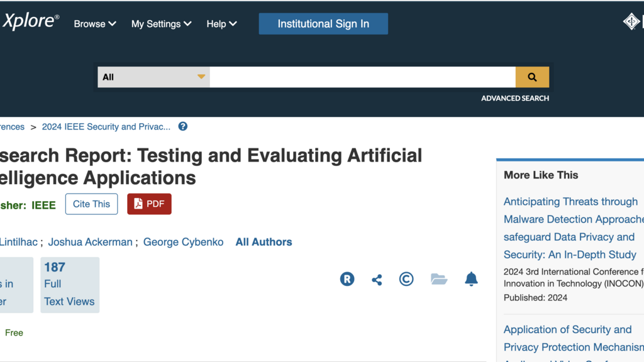The image size is (644, 362).
Task: Expand the Browse menu chevron
Action: [x=112, y=24]
